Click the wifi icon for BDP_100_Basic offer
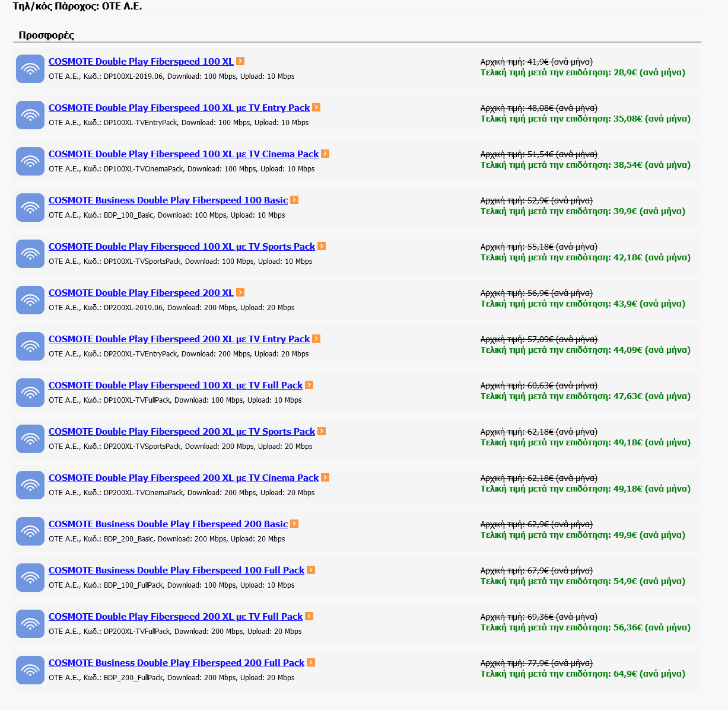This screenshot has height=714, width=728. click(x=30, y=208)
